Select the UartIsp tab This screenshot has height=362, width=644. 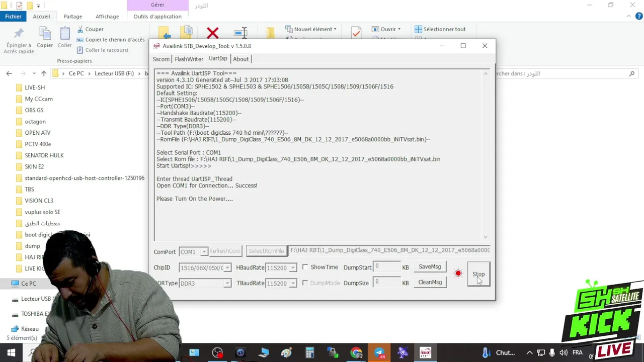click(218, 58)
